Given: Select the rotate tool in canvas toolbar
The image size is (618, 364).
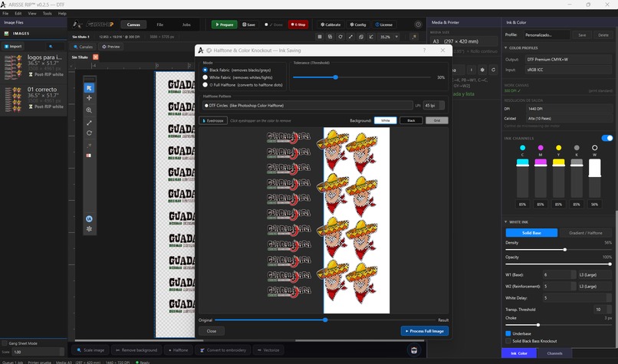Looking at the screenshot, I should [x=89, y=133].
